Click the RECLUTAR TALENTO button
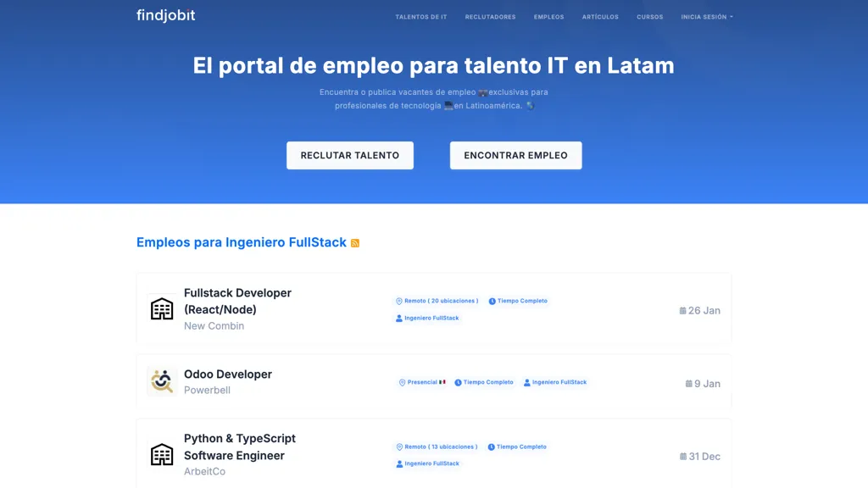 click(x=349, y=155)
